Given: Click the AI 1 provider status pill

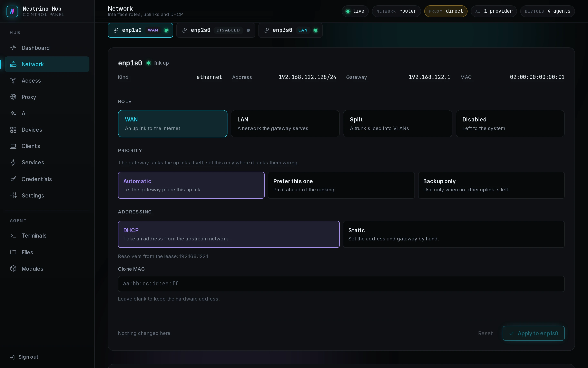Looking at the screenshot, I should 493,11.
